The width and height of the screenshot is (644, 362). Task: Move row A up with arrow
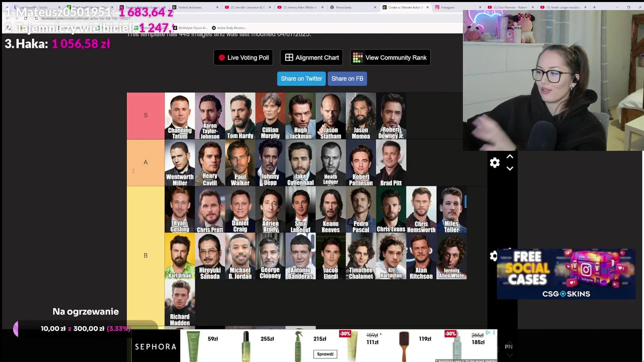pos(510,157)
